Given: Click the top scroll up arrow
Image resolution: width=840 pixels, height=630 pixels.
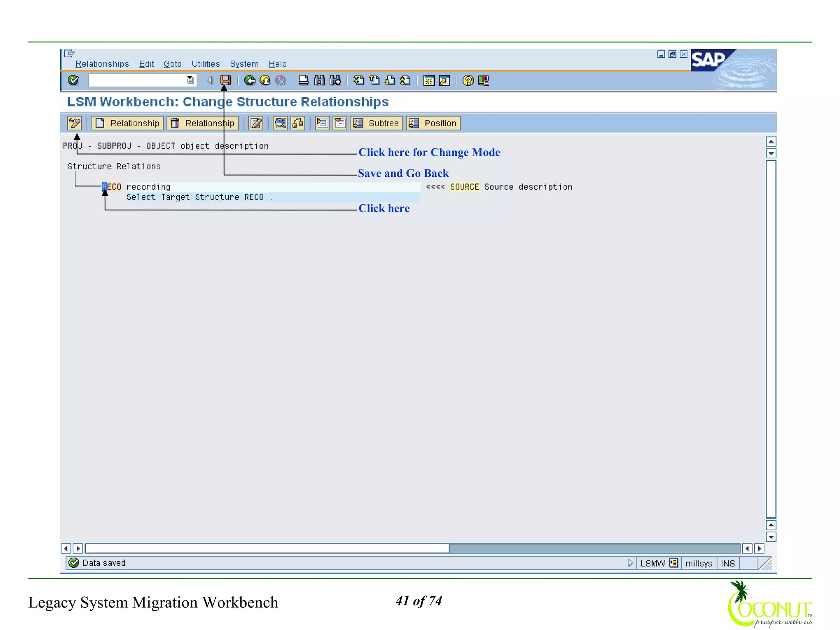Looking at the screenshot, I should point(771,142).
